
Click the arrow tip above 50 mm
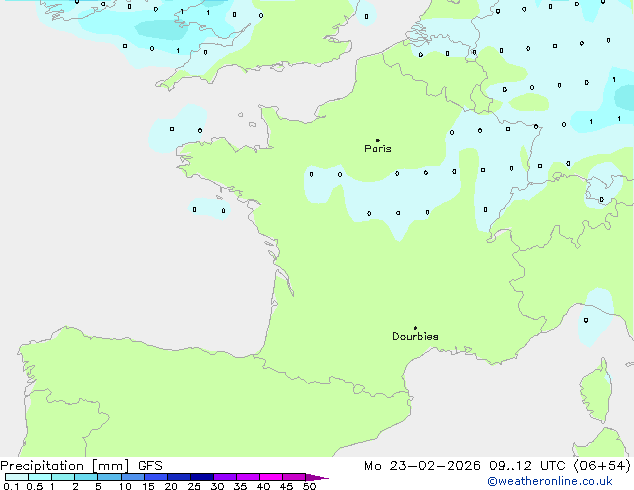click(x=317, y=477)
